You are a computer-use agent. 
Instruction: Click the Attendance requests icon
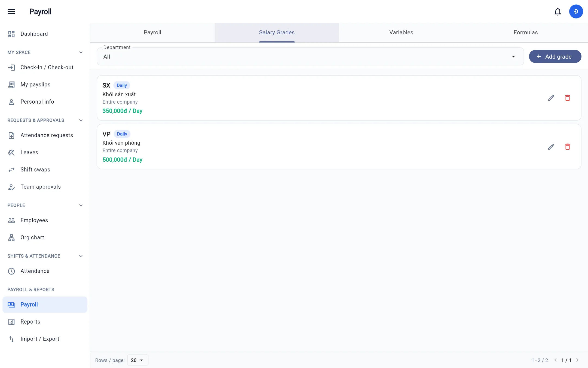tap(11, 135)
